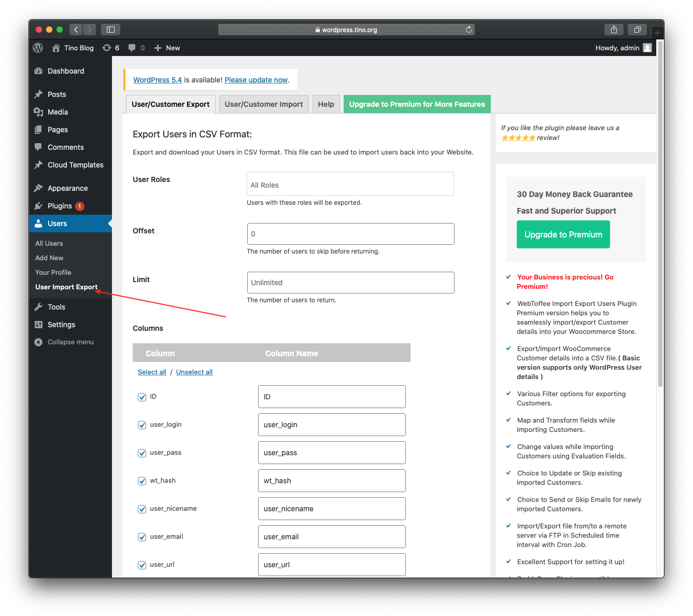Open Cloud Templates in the sidebar

pos(75,165)
